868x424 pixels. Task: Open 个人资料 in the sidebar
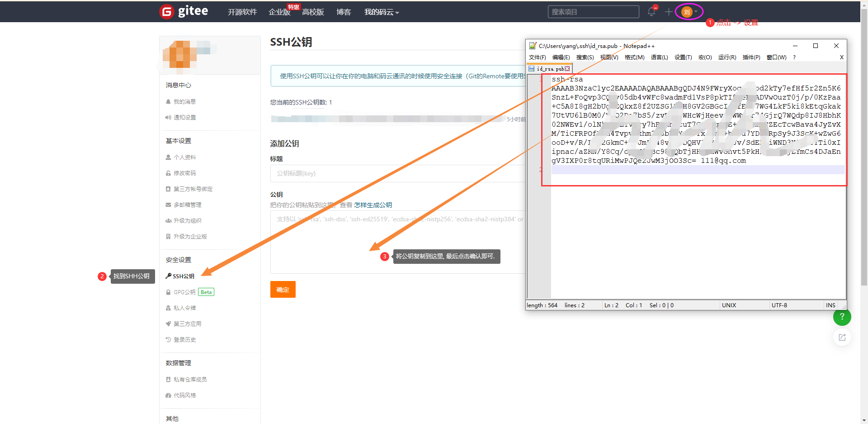click(x=181, y=157)
